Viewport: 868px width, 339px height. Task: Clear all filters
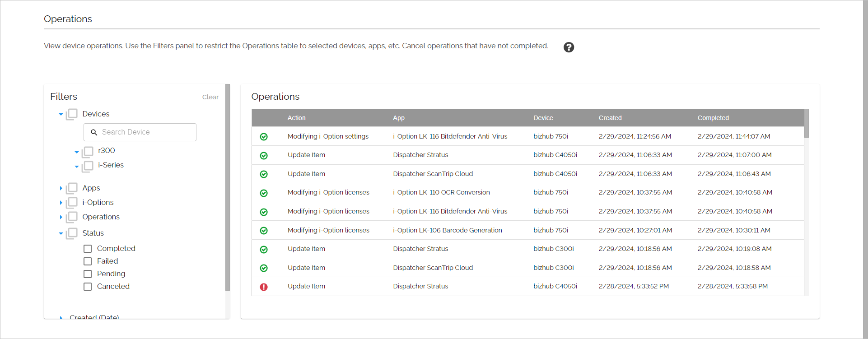tap(210, 97)
